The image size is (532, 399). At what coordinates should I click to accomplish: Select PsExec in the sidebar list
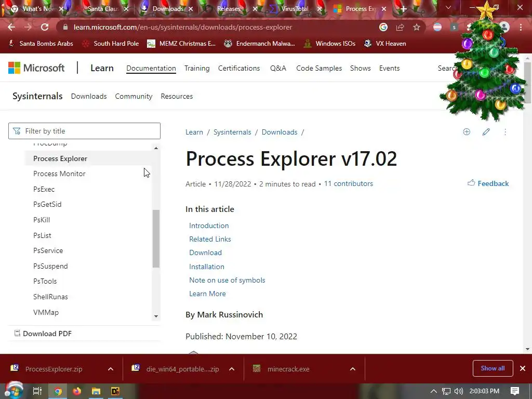(44, 189)
